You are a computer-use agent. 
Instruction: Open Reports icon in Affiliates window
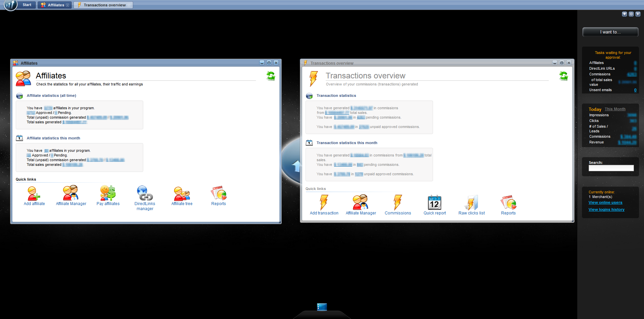[219, 193]
